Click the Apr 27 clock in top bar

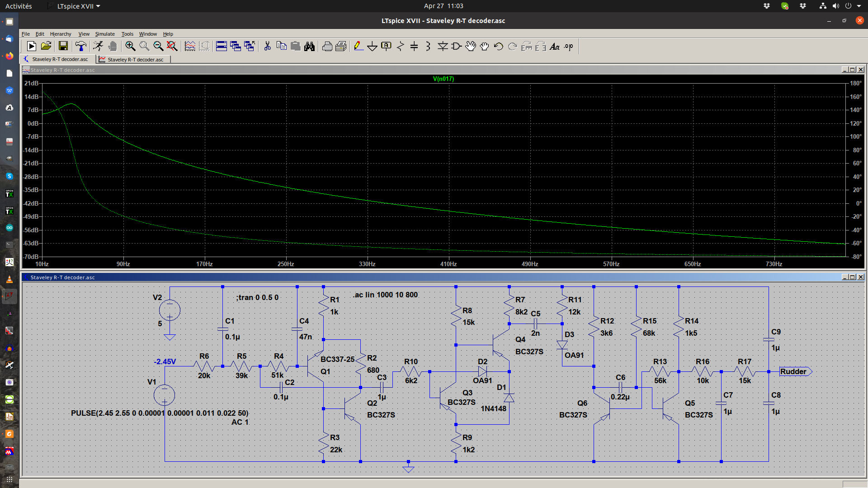(443, 6)
